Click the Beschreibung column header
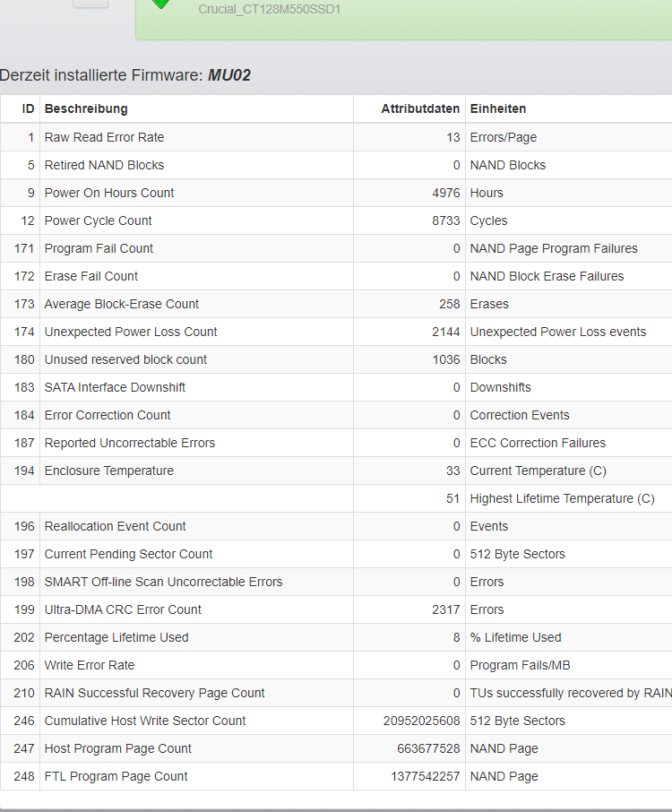 86,108
